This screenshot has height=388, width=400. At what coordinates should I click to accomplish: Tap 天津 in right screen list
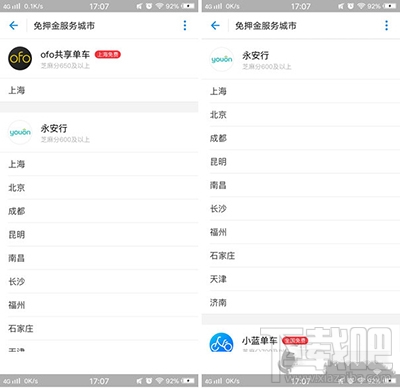(301, 279)
